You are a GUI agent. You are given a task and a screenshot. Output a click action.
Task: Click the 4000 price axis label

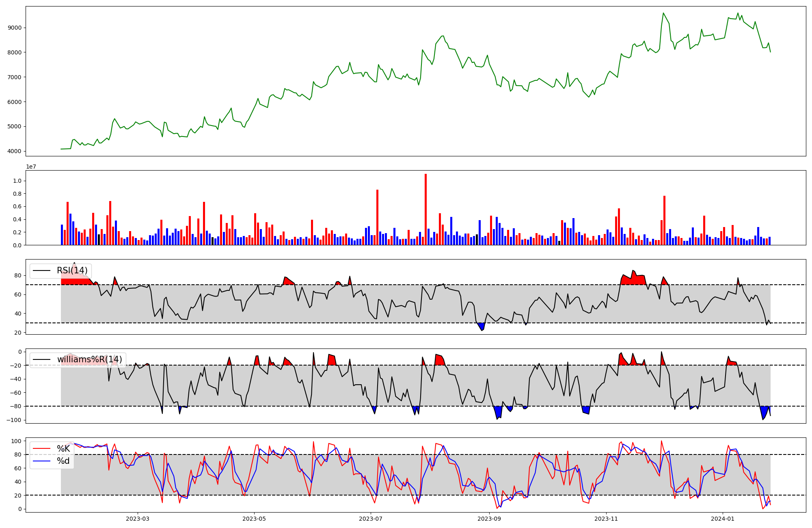(x=15, y=151)
